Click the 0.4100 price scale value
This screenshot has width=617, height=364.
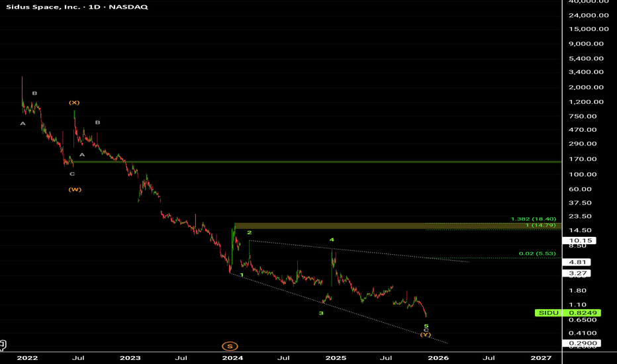tap(583, 334)
